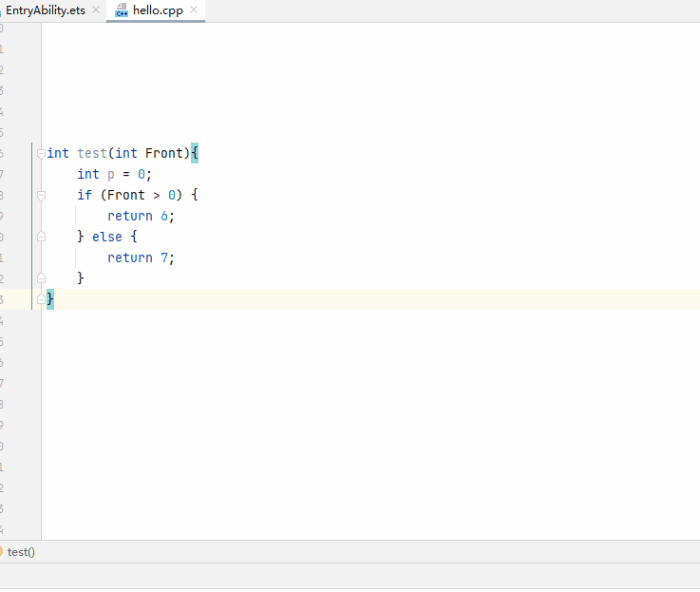
Task: Click fold end marker after return 7
Action: tap(41, 278)
